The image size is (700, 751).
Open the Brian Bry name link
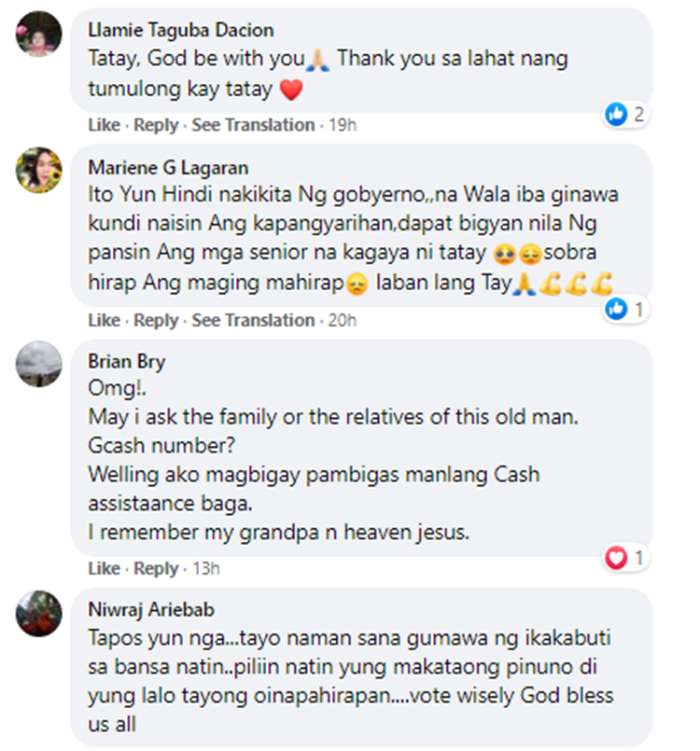[x=127, y=362]
